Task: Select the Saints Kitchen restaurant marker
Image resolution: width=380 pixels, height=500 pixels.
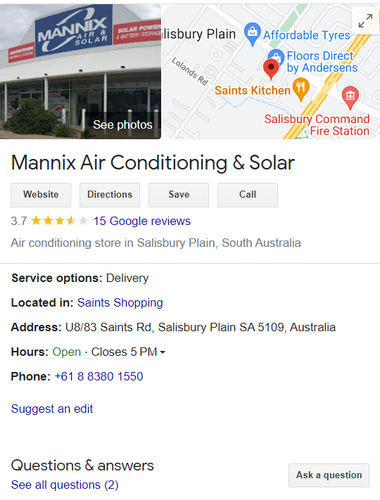Action: pos(301,89)
